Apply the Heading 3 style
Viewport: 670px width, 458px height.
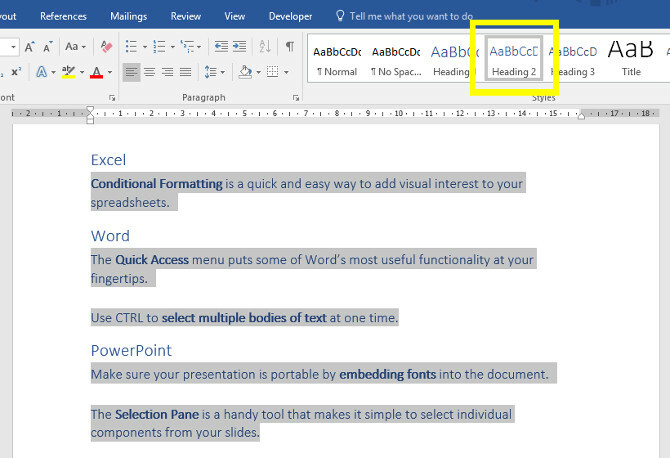(573, 61)
